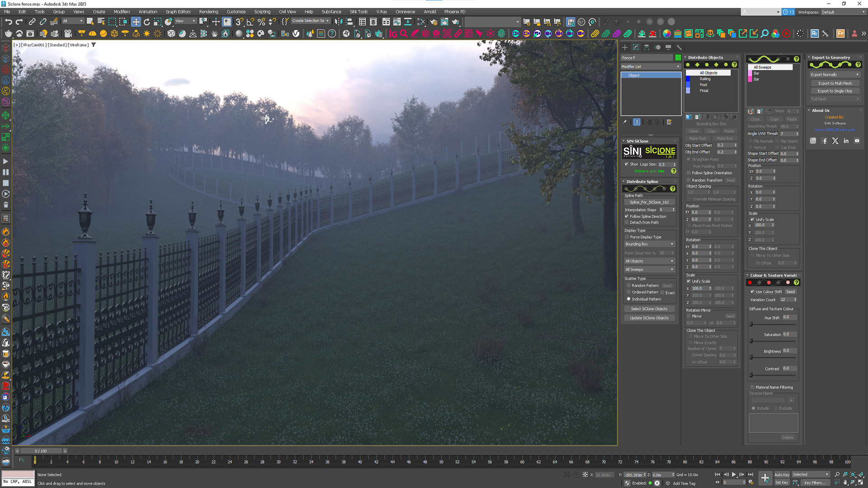Screen dimensions: 868x488
Task: Open the Modifier List dropdown
Action: (651, 66)
